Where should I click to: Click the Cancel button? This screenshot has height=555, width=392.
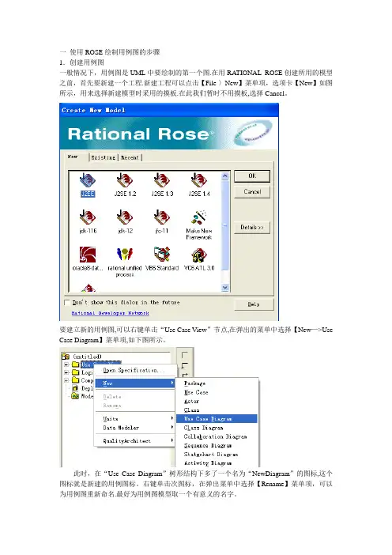click(x=252, y=192)
